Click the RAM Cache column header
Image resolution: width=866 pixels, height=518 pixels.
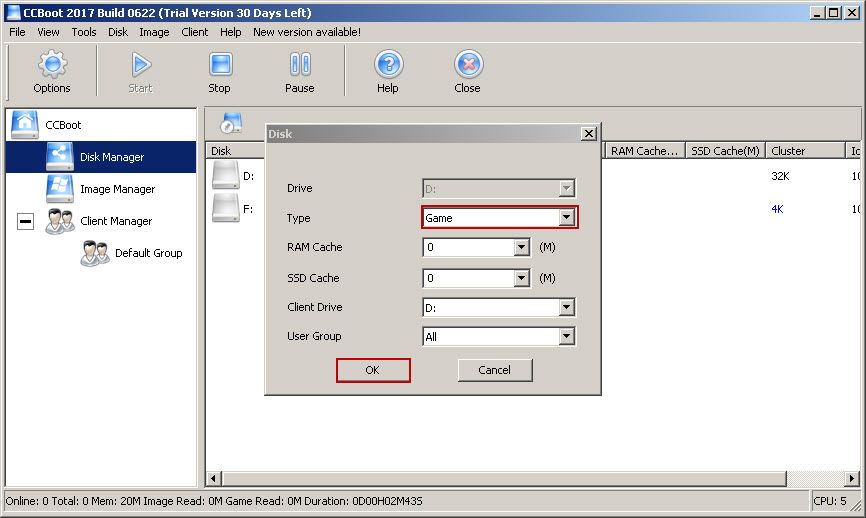click(645, 151)
